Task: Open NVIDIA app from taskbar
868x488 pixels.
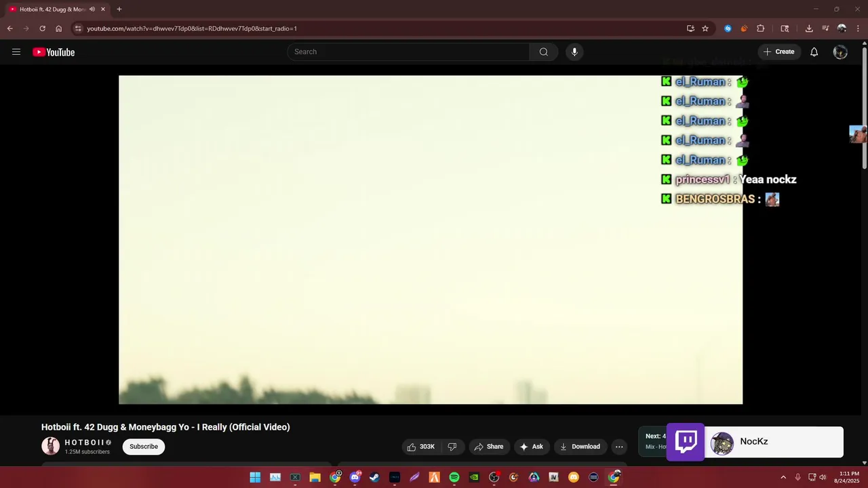Action: click(474, 477)
